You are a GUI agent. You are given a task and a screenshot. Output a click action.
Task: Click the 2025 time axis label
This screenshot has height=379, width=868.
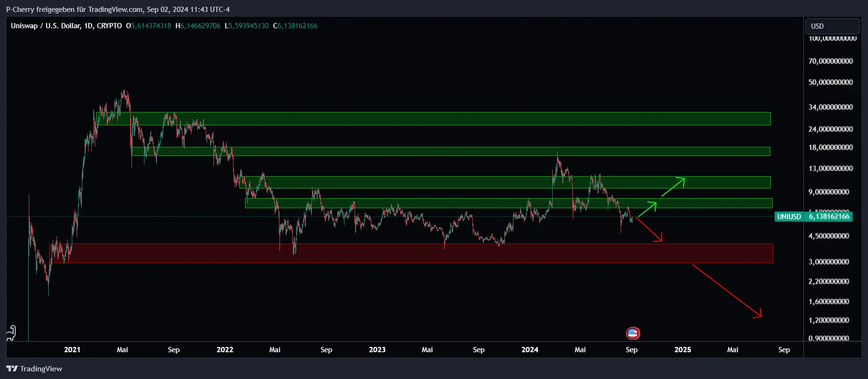682,350
